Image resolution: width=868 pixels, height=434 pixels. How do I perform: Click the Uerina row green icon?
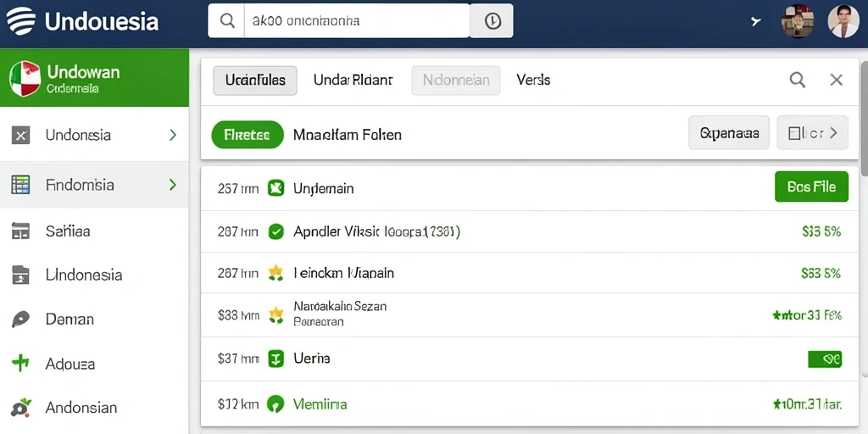pos(275,359)
